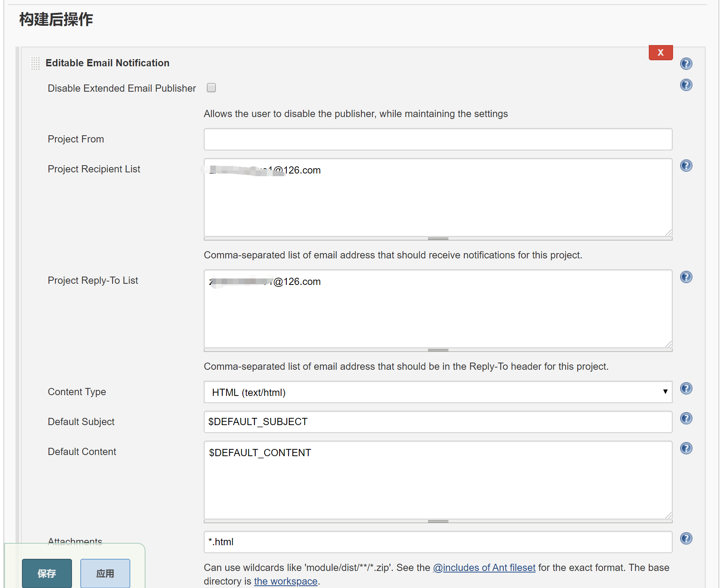Open help for Default Content
This screenshot has width=720, height=588.
pyautogui.click(x=686, y=448)
